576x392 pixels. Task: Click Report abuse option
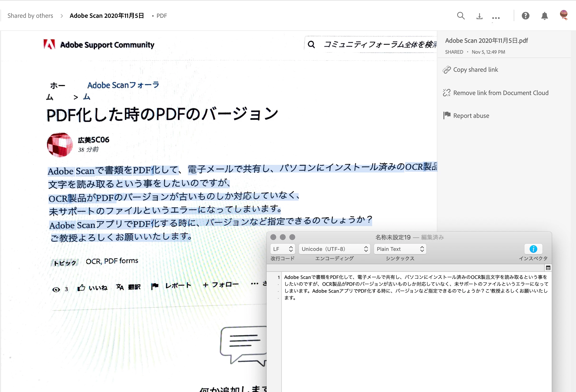coord(471,116)
